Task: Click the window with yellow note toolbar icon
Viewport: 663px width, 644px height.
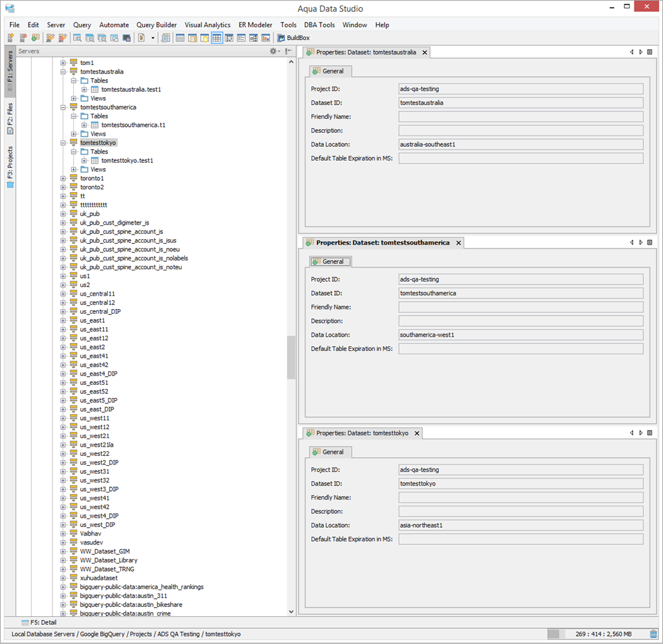Action: (205, 38)
